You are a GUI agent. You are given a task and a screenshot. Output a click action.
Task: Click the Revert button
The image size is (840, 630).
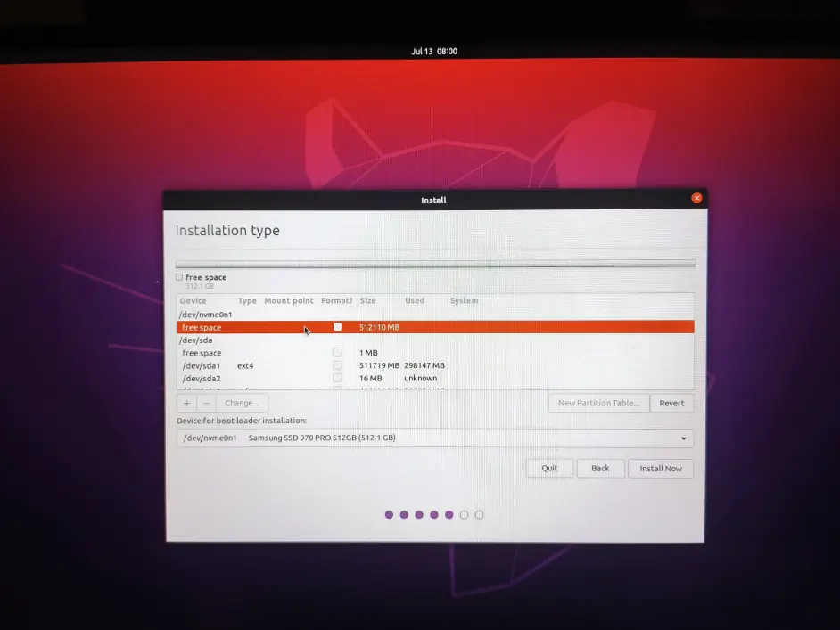coord(671,403)
